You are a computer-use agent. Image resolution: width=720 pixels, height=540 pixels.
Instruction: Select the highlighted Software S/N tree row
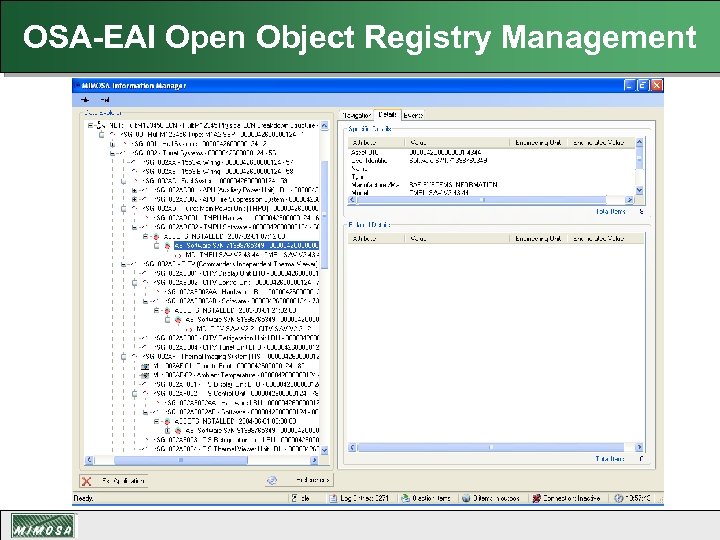(246, 246)
